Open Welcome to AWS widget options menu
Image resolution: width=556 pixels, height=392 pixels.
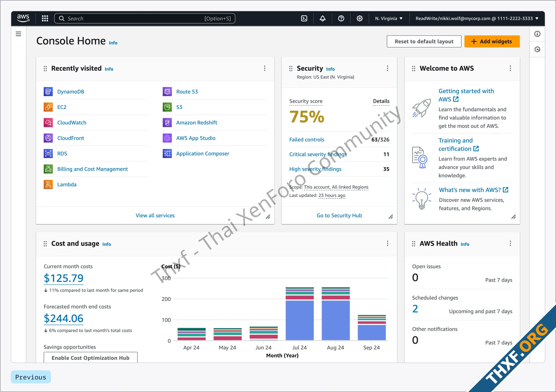(510, 68)
